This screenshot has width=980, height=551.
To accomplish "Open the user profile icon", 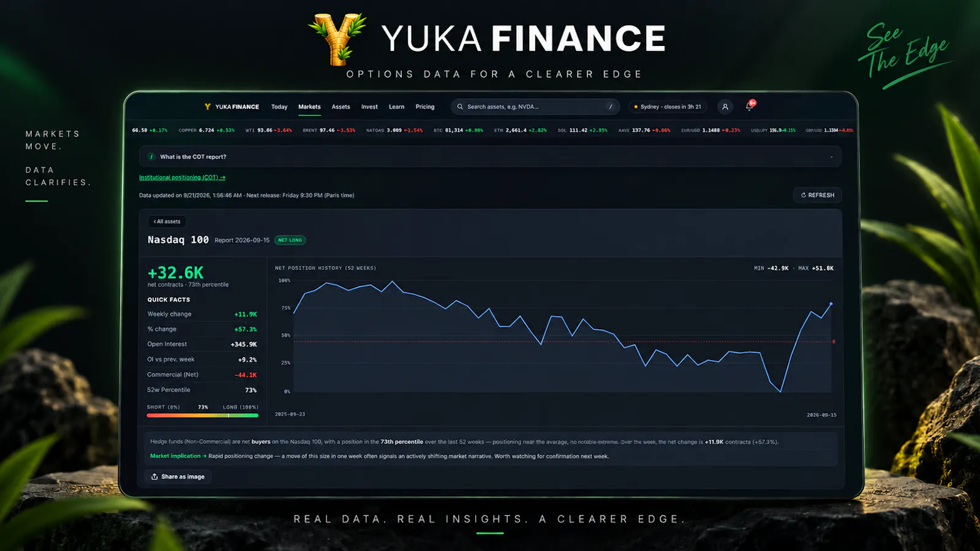I will [x=725, y=107].
